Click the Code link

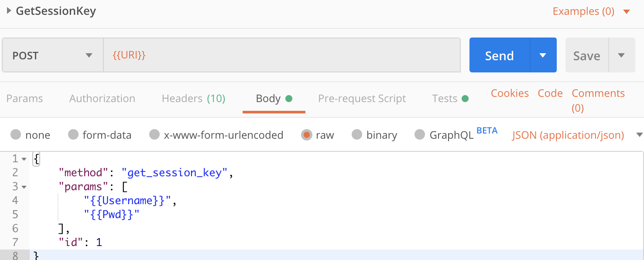[550, 93]
